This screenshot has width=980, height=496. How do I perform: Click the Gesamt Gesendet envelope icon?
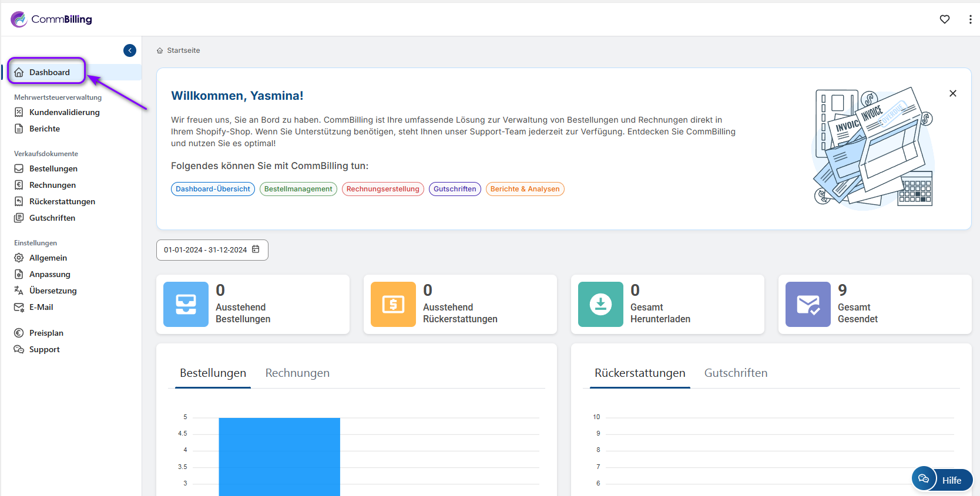[x=808, y=304]
